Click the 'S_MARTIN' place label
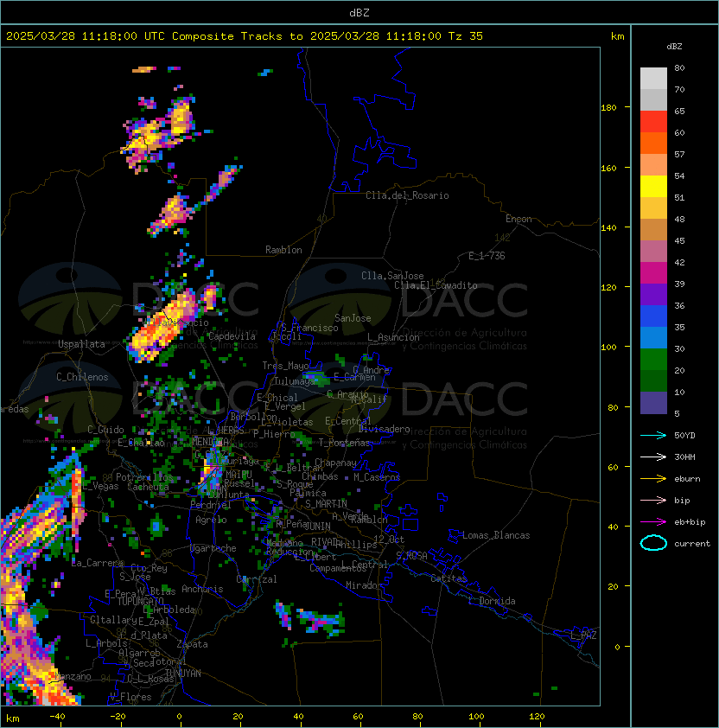The image size is (719, 728). click(326, 504)
